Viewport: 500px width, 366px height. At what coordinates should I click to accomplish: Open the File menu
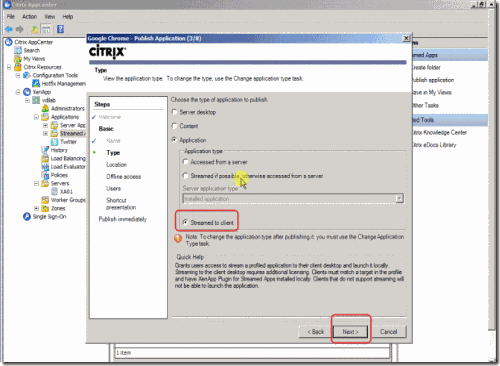click(x=11, y=17)
